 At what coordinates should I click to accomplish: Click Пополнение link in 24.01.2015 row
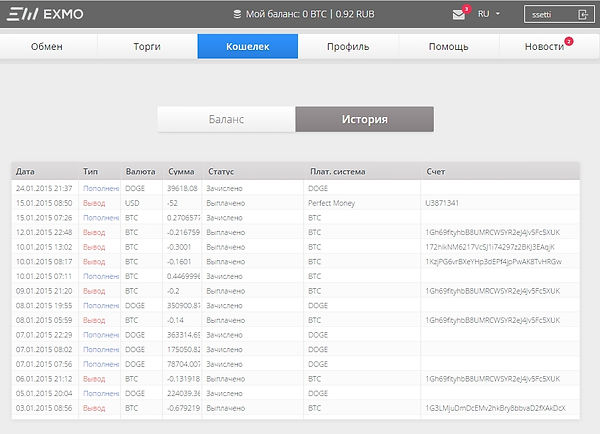coord(101,188)
